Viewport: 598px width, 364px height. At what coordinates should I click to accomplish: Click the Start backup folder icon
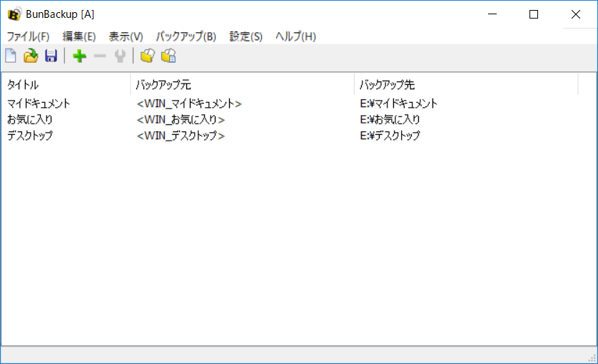coord(148,56)
